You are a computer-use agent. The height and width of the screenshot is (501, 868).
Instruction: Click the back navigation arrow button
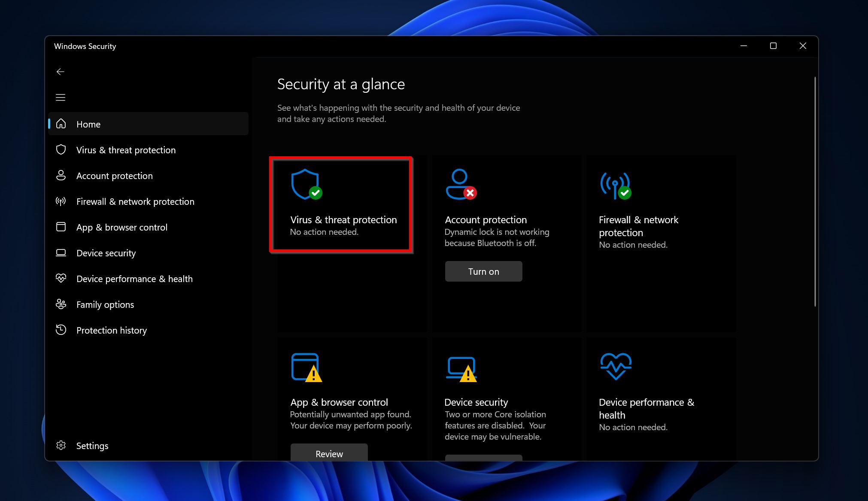[60, 71]
